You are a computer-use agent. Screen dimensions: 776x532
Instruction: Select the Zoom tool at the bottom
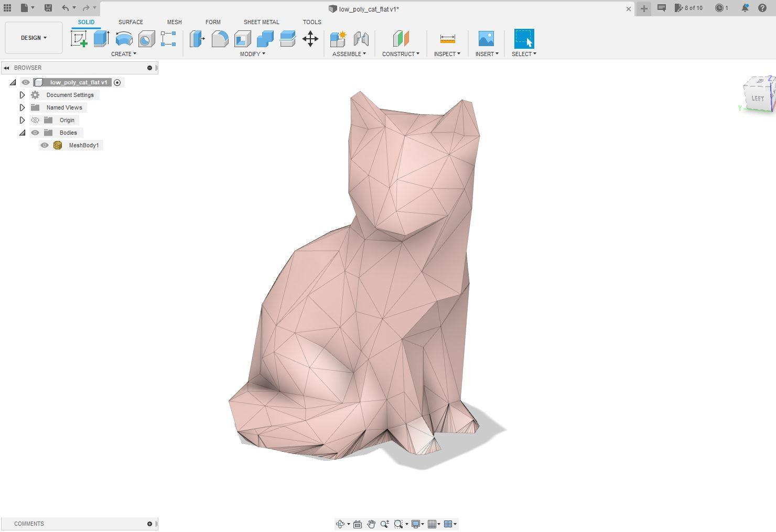[x=385, y=524]
